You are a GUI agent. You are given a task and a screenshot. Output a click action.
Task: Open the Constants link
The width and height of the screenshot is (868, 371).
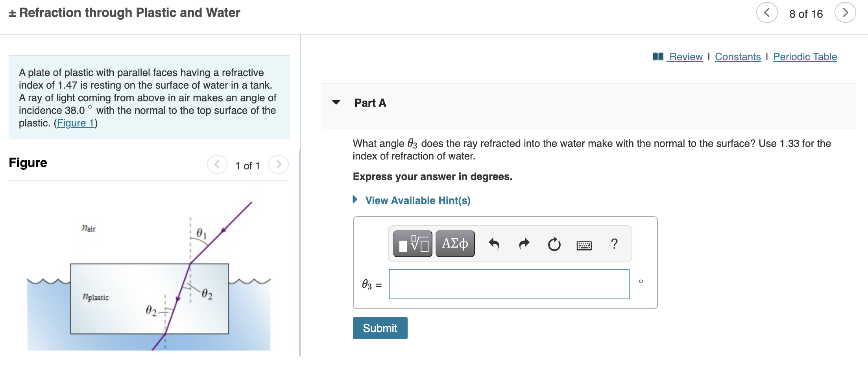coord(738,56)
